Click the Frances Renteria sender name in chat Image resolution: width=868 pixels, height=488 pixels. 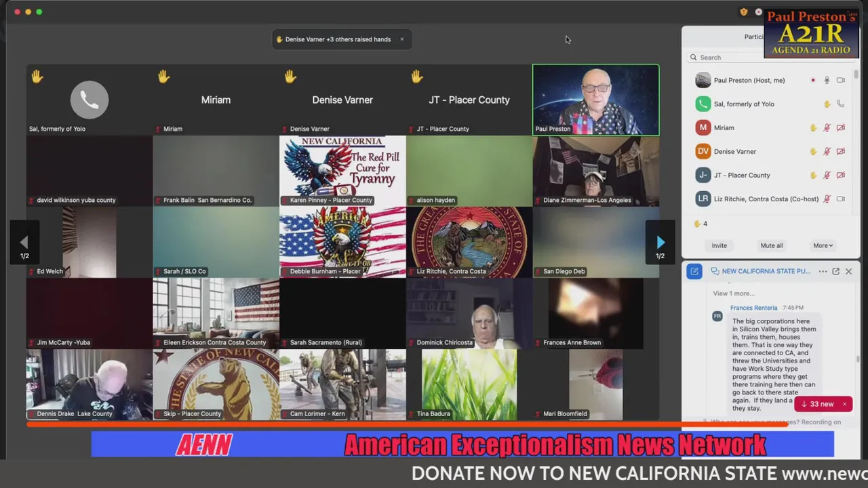point(753,308)
